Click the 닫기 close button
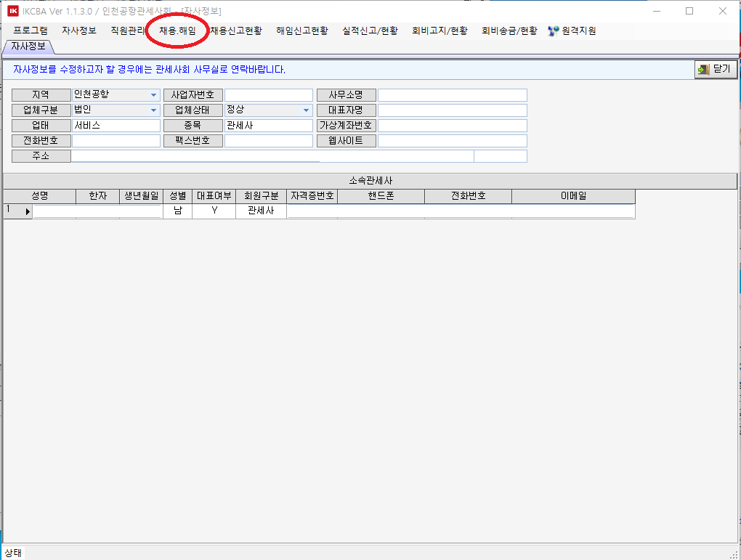The height and width of the screenshot is (560, 741). tap(716, 70)
